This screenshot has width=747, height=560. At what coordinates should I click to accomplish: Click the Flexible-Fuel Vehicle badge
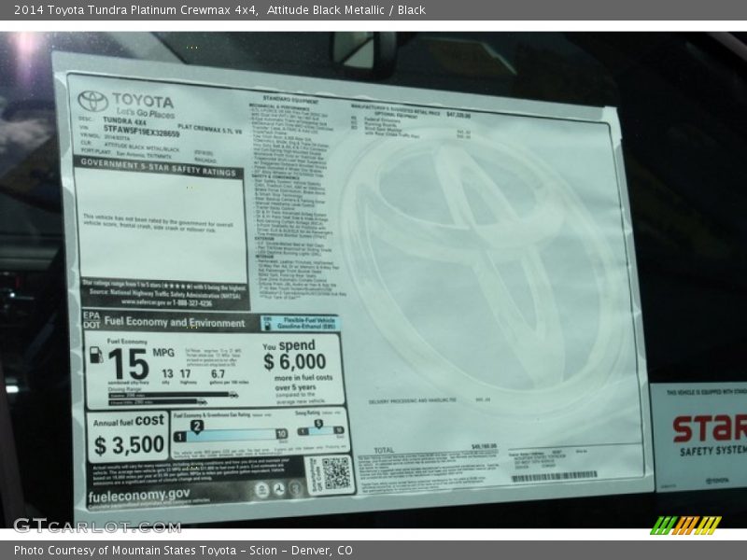pos(301,323)
